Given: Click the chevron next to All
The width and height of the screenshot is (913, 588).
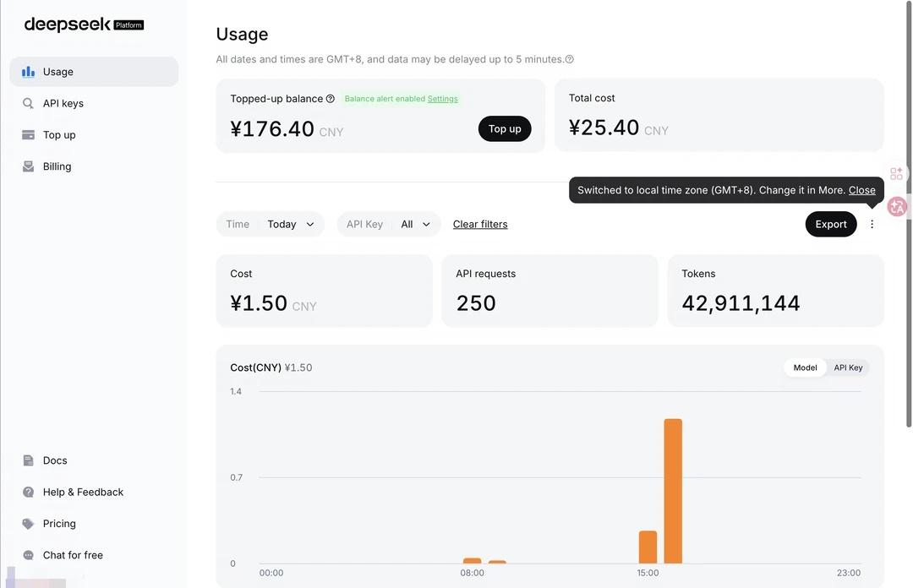Looking at the screenshot, I should [426, 224].
